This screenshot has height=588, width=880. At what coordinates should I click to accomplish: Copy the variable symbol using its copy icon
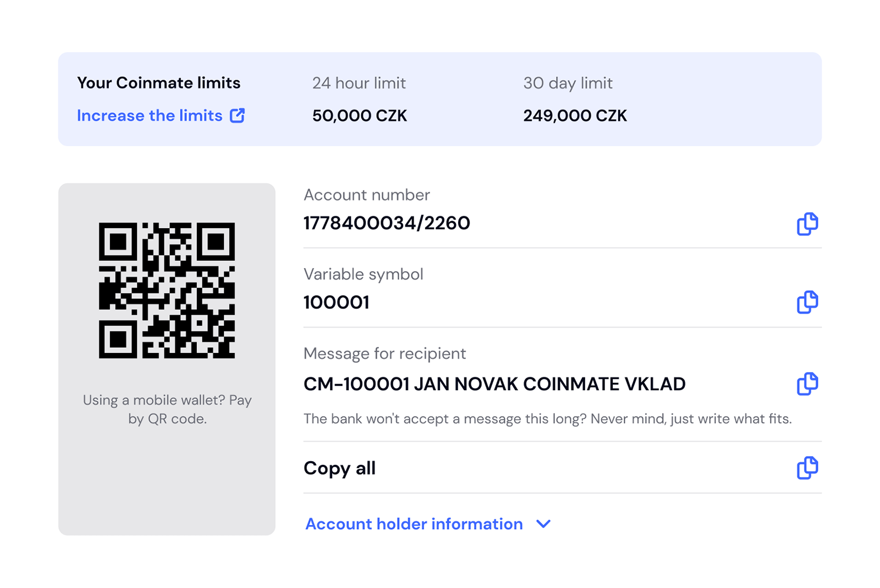point(807,302)
